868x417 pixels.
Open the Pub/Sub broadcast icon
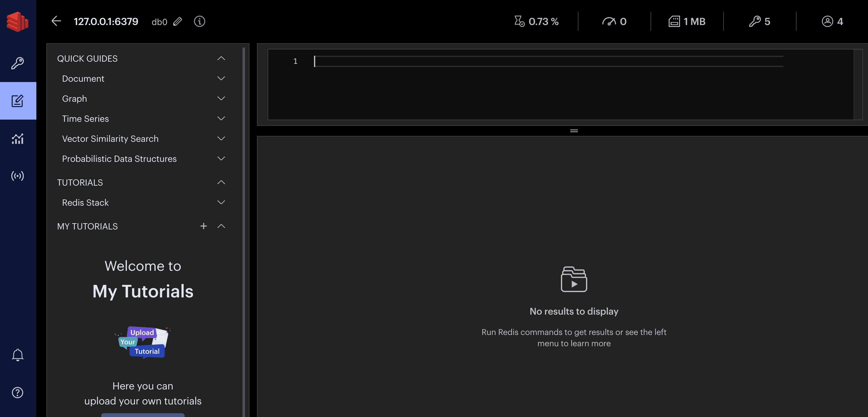pyautogui.click(x=18, y=176)
